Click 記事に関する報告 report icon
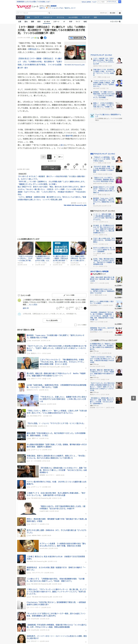The width and height of the screenshot is (138, 644). [23, 169]
